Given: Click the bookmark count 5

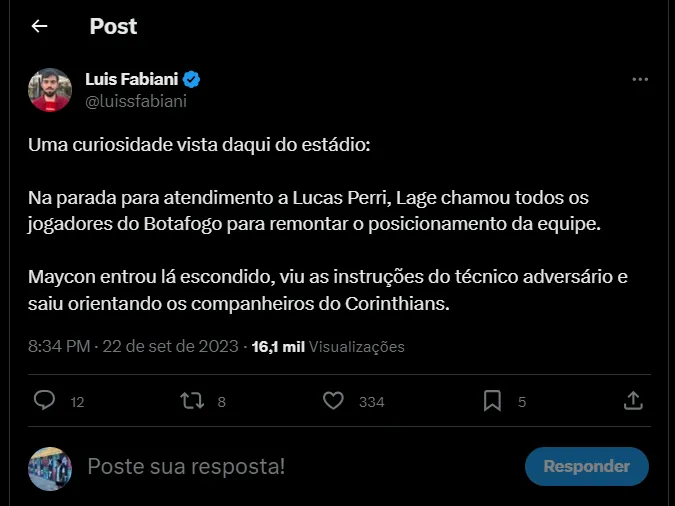Looking at the screenshot, I should click(521, 402).
